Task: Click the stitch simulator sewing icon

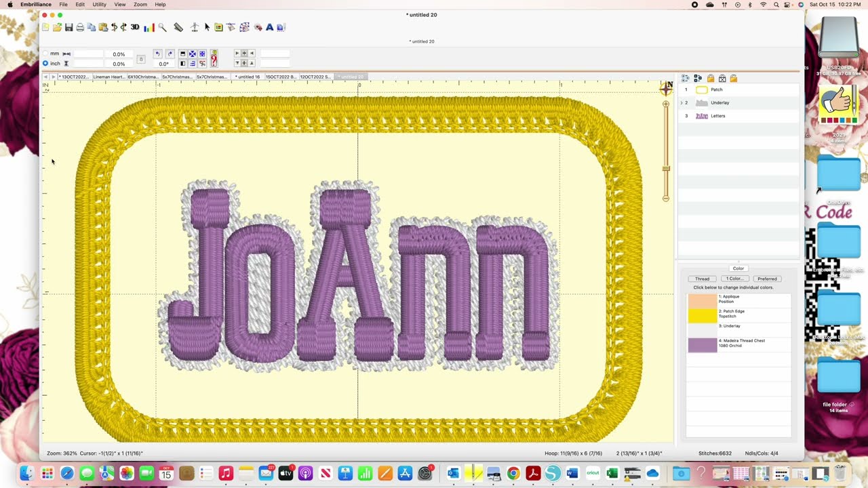Action: [x=195, y=27]
